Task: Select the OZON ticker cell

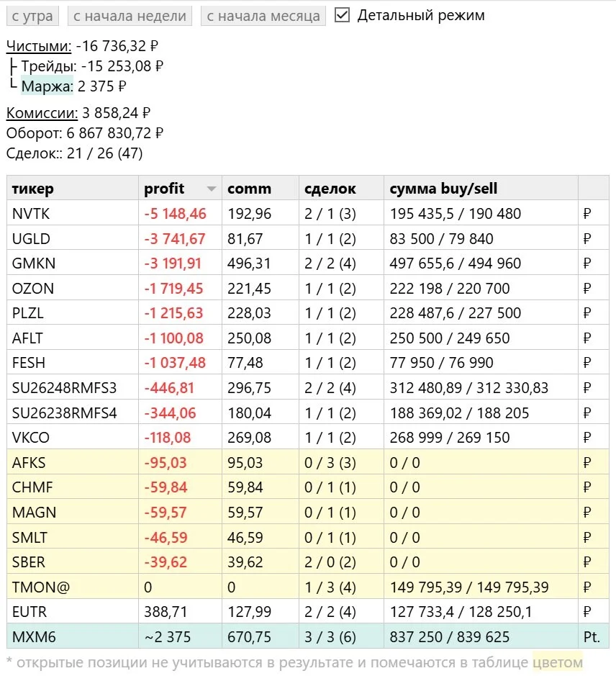Action: [73, 288]
